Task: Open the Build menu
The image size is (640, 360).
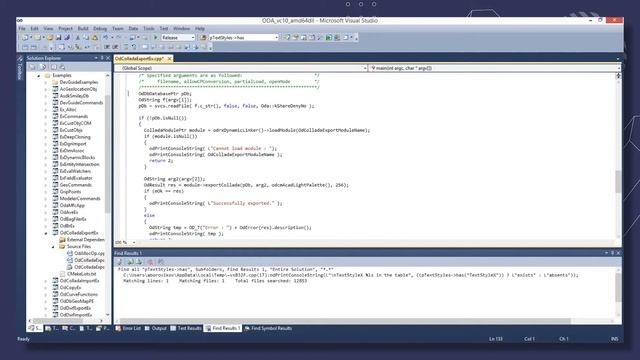Action: 83,29
